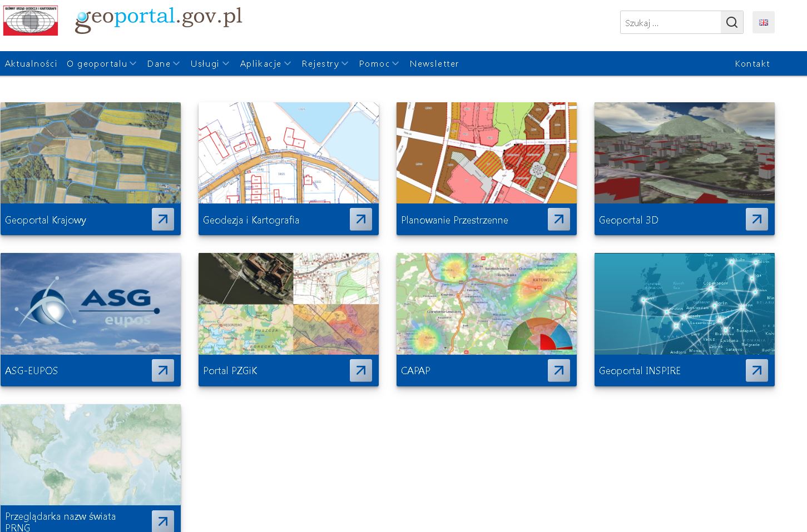807x532 pixels.
Task: Click the Portal PZGiK launch arrow
Action: coord(360,370)
